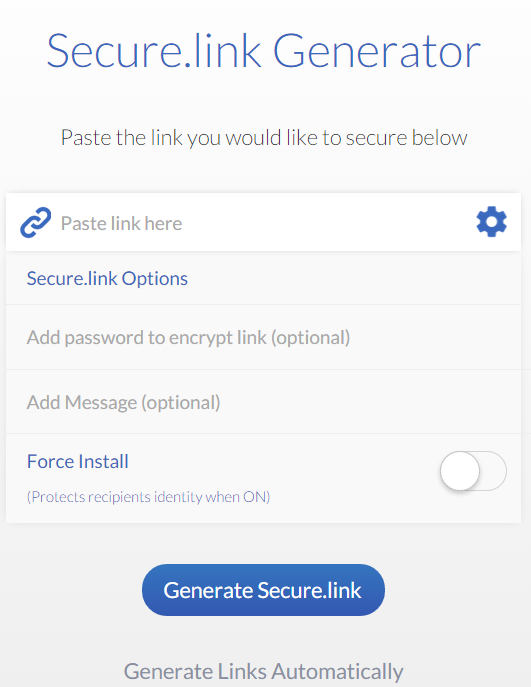Collapse the Secure.link Options header
The height and width of the screenshot is (687, 531).
[x=263, y=278]
